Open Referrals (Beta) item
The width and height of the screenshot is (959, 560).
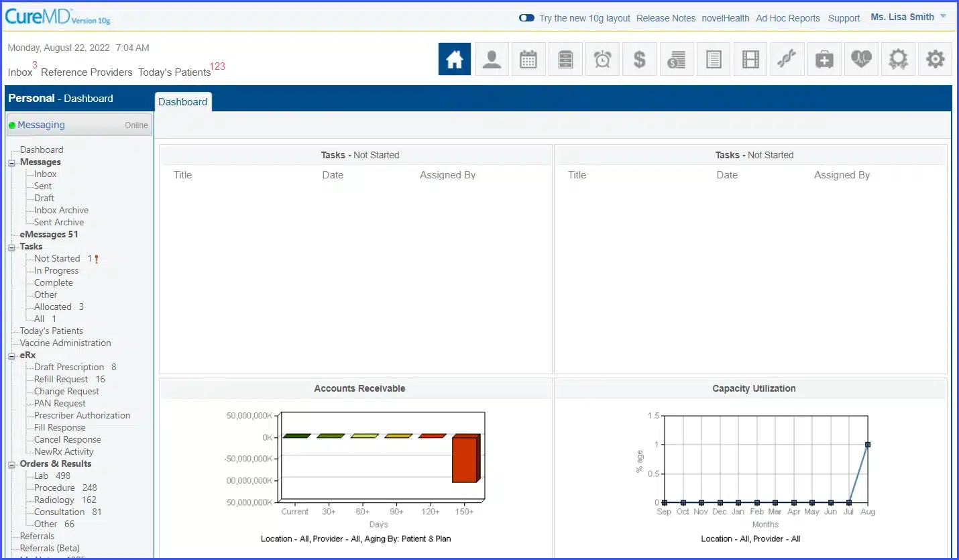coord(51,549)
